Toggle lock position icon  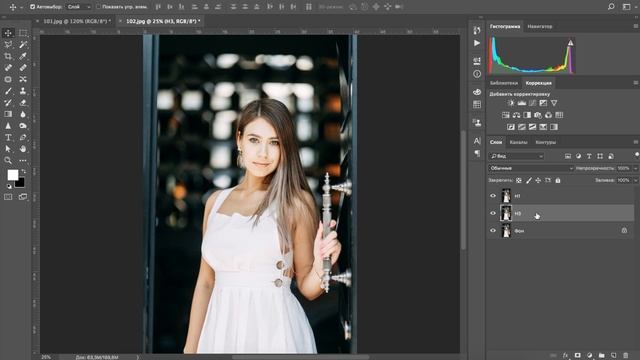[x=538, y=180]
